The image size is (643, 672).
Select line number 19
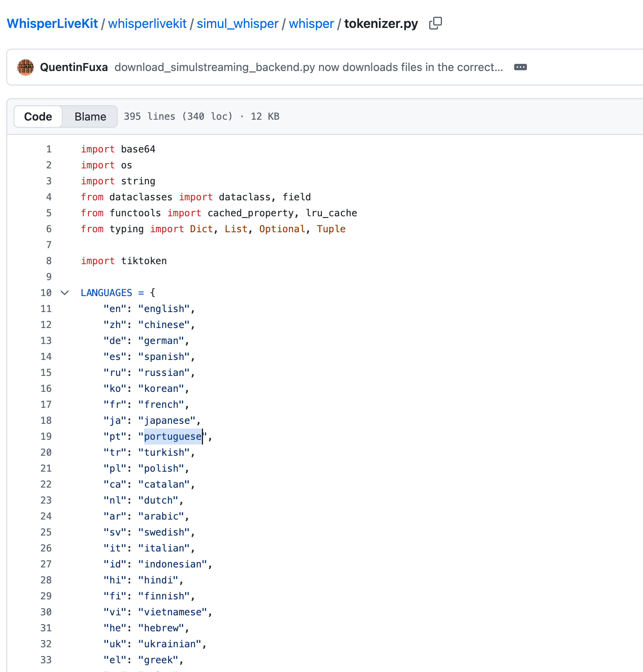46,437
